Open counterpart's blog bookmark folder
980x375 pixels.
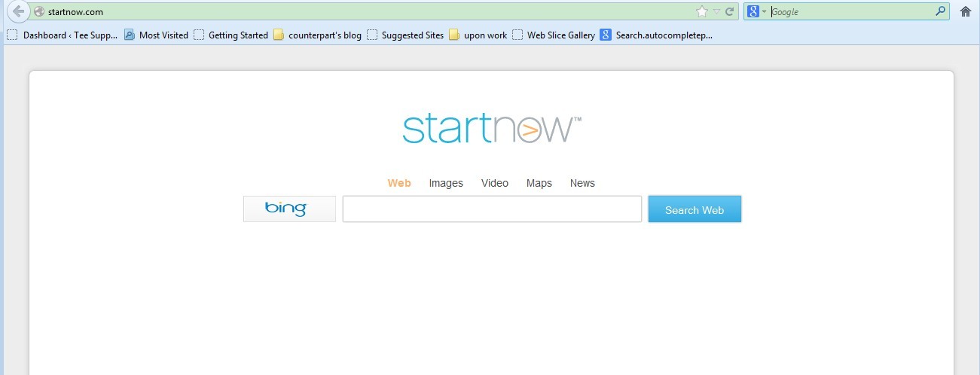pos(317,35)
